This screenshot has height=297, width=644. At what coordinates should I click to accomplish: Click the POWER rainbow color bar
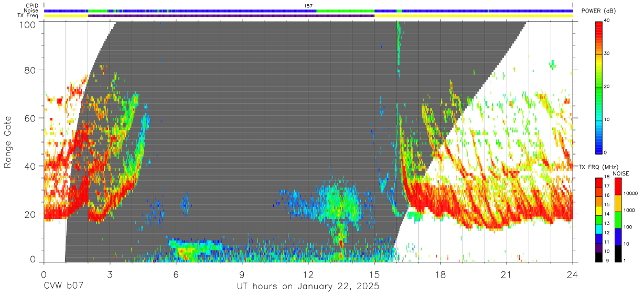tap(599, 87)
